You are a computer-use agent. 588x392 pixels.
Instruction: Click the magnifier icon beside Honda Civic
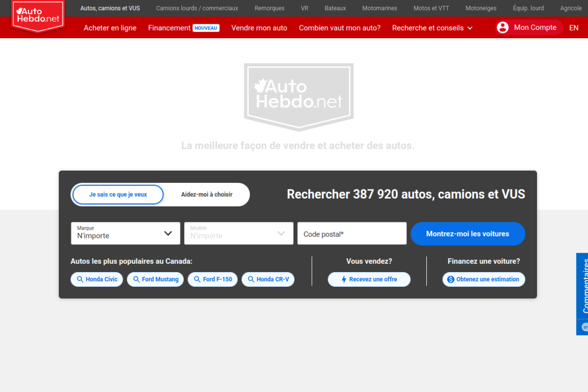click(80, 279)
